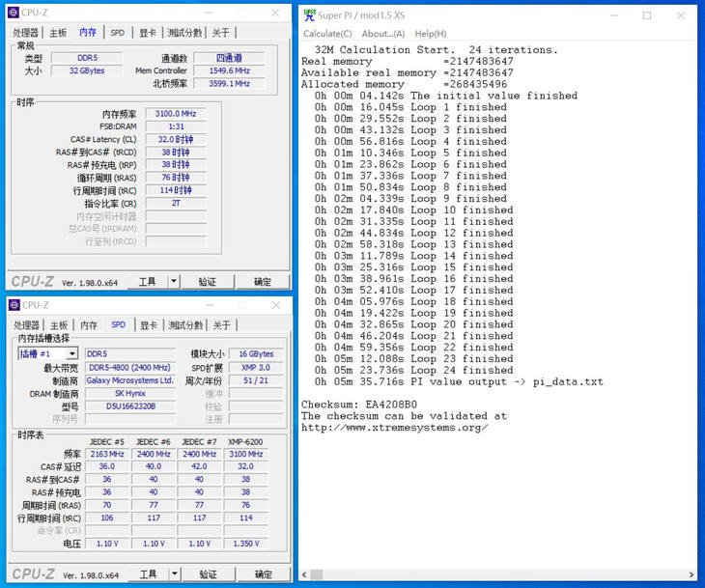
Task: Click the 北桥频率 value 3599.1 MHz
Action: pos(229,84)
